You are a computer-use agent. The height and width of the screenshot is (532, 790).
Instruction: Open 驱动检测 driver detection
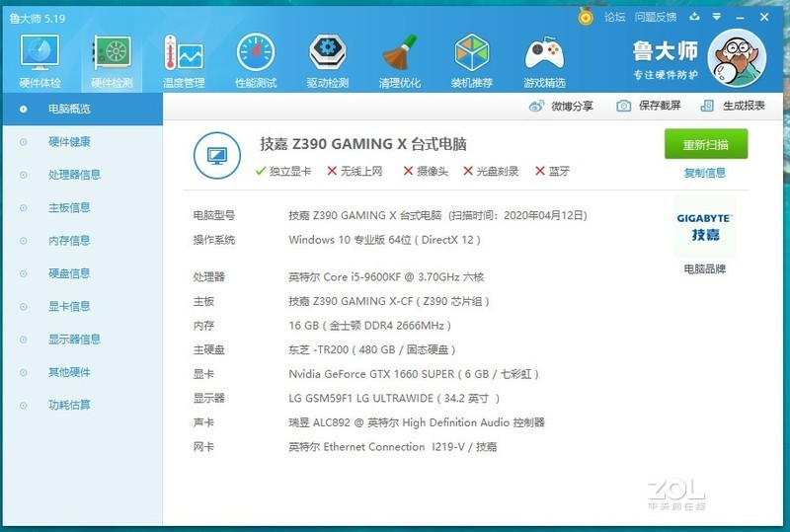(328, 60)
